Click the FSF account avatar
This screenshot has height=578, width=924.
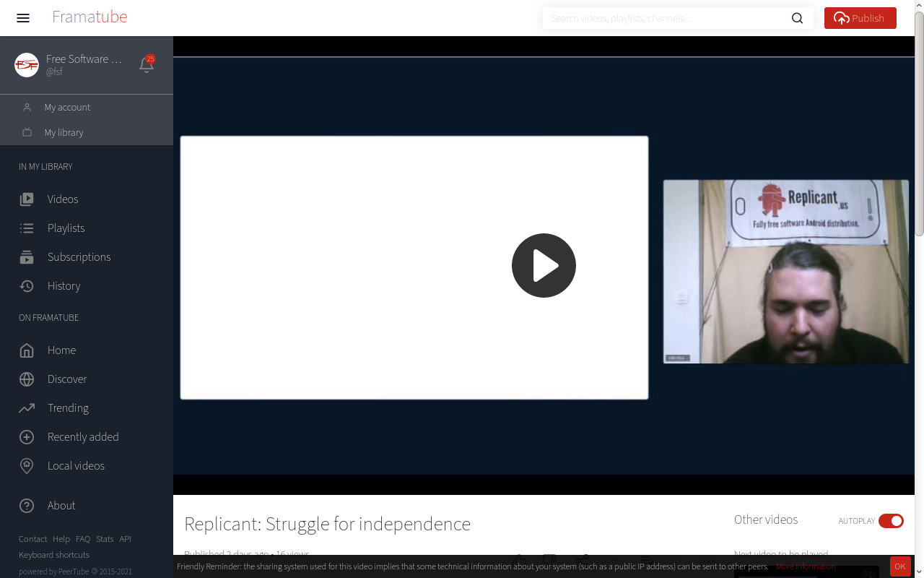tap(27, 65)
